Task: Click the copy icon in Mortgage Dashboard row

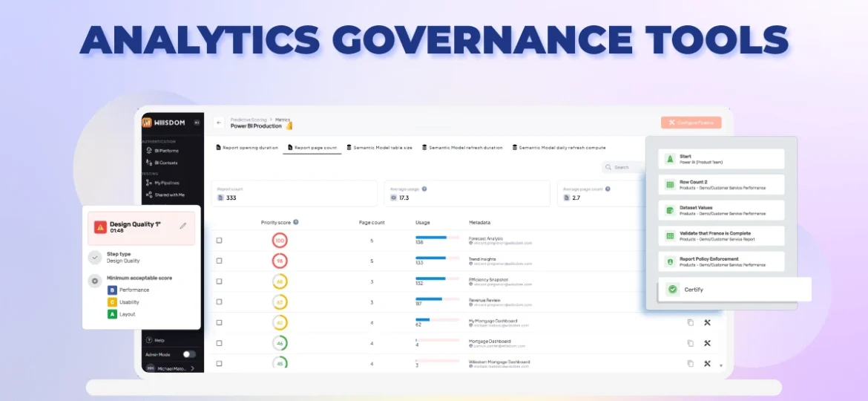Action: 690,343
